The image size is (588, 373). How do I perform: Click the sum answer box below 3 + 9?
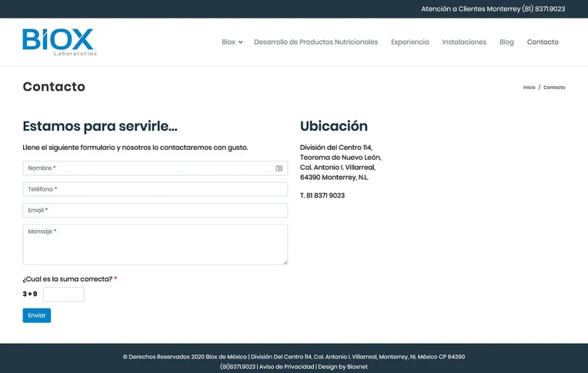(x=64, y=294)
